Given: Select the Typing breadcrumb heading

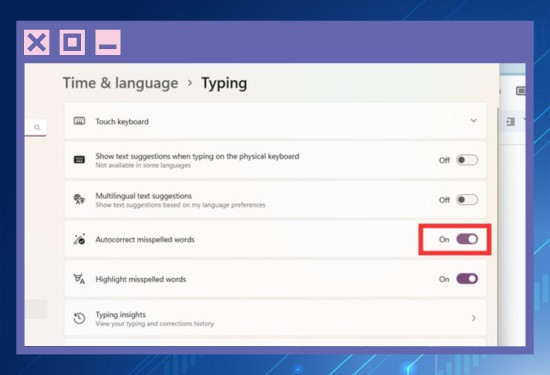Looking at the screenshot, I should point(224,83).
